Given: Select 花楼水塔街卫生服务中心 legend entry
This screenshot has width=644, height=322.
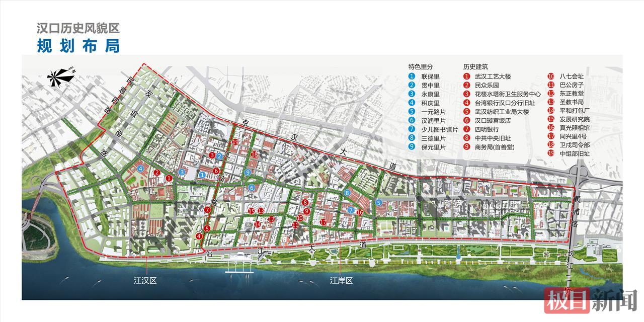Looking at the screenshot, I should tap(508, 94).
